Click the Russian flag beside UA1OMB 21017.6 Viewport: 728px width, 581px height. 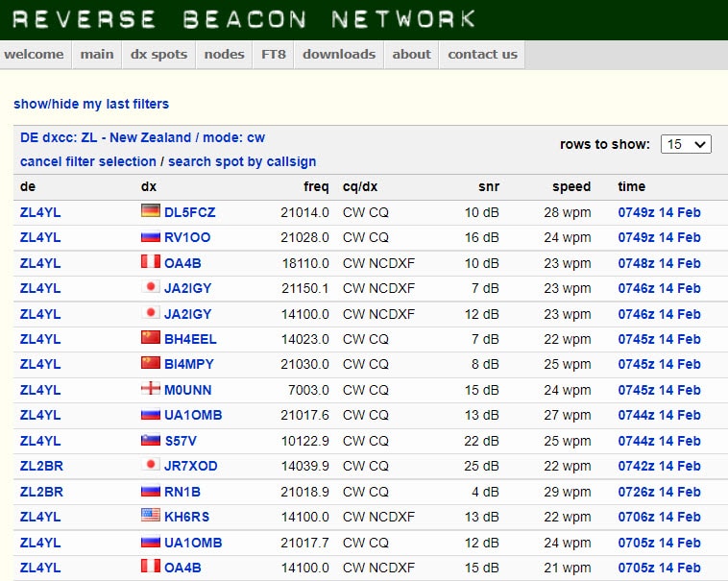(x=151, y=414)
